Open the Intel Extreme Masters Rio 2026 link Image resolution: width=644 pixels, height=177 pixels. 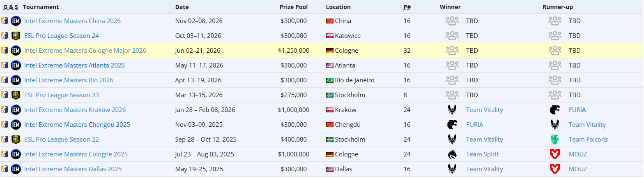coord(69,80)
